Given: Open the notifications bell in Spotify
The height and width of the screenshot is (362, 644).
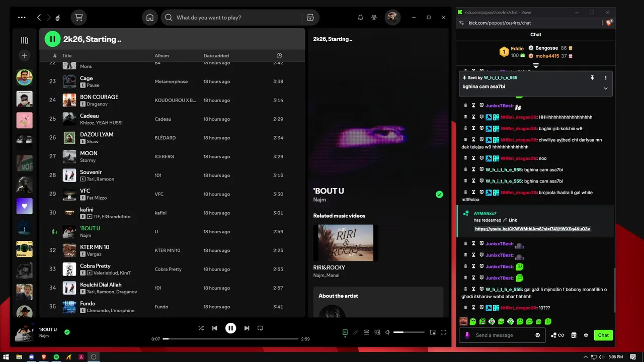Looking at the screenshot, I should click(360, 17).
